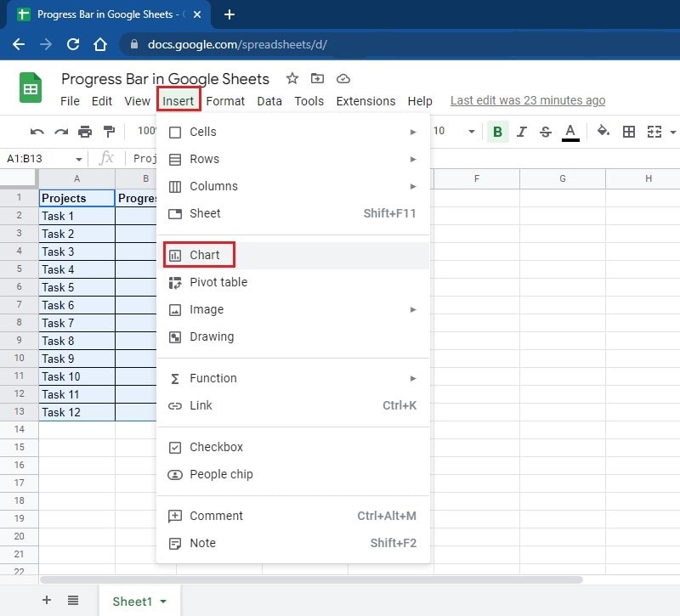Screen dimensions: 680x616
Task: Click the cloud save status icon
Action: click(343, 78)
